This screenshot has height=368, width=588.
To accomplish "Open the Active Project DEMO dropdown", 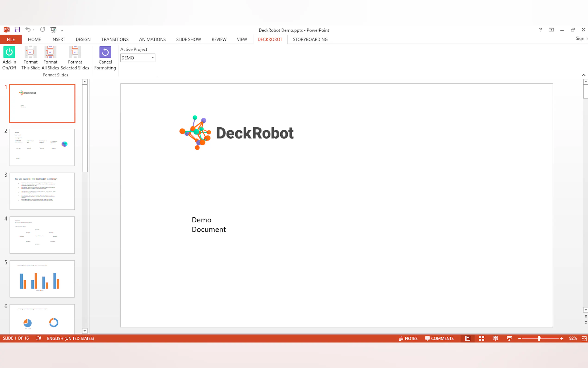I will tap(152, 58).
